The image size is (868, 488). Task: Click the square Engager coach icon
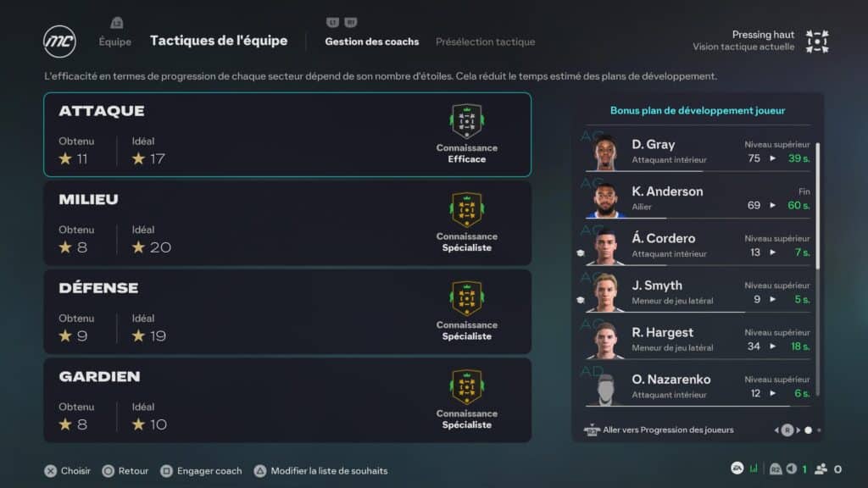[x=166, y=470]
